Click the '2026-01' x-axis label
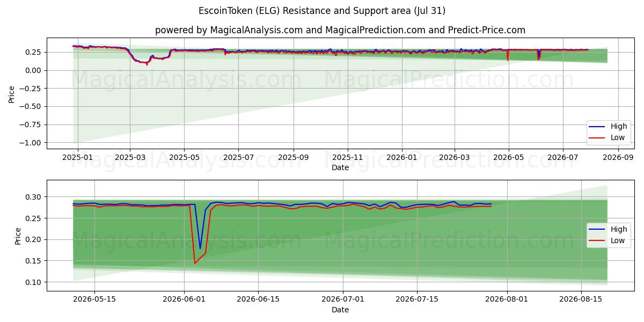This screenshot has width=644, height=322. pyautogui.click(x=402, y=158)
